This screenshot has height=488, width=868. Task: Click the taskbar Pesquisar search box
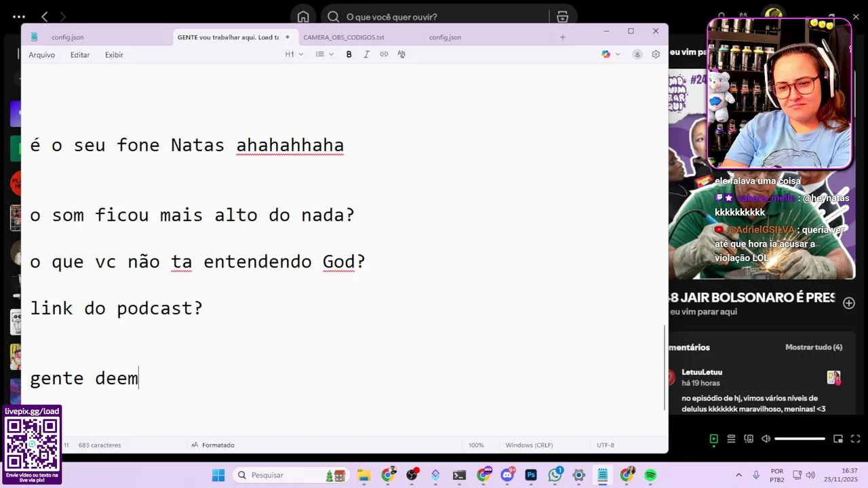(x=292, y=475)
